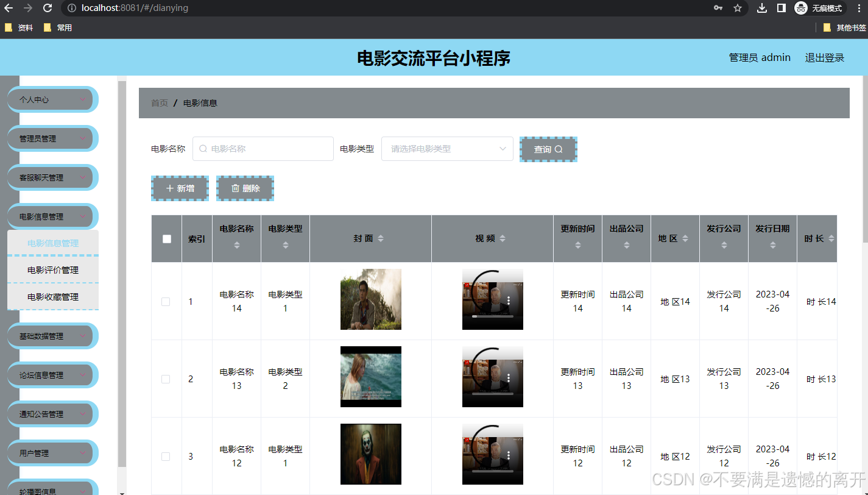
Task: Click the 删除 delete button
Action: (245, 188)
